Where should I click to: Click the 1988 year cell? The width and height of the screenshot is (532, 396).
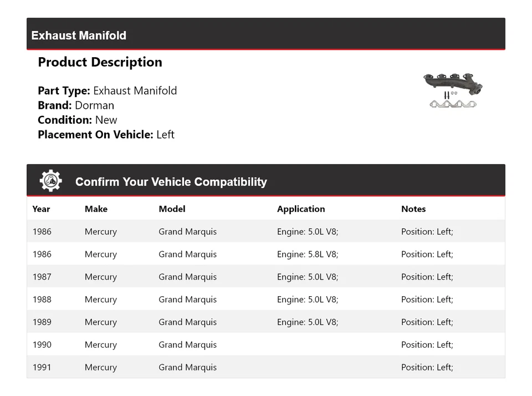click(42, 299)
